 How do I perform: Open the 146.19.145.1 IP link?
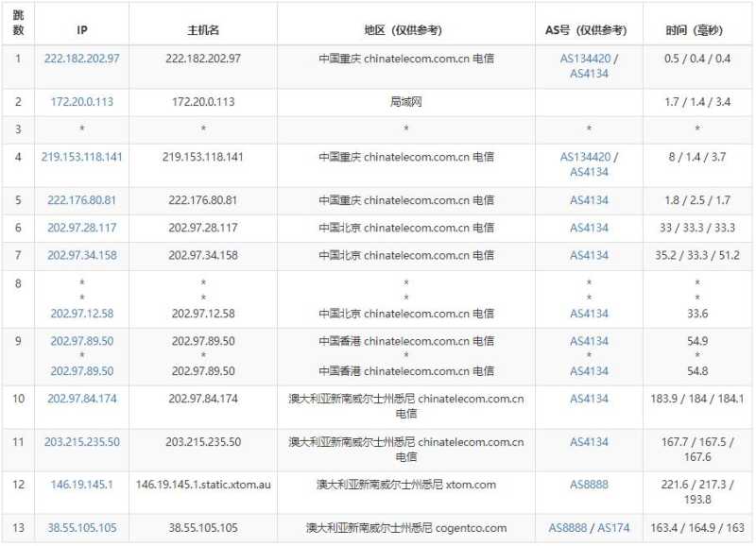click(x=82, y=485)
